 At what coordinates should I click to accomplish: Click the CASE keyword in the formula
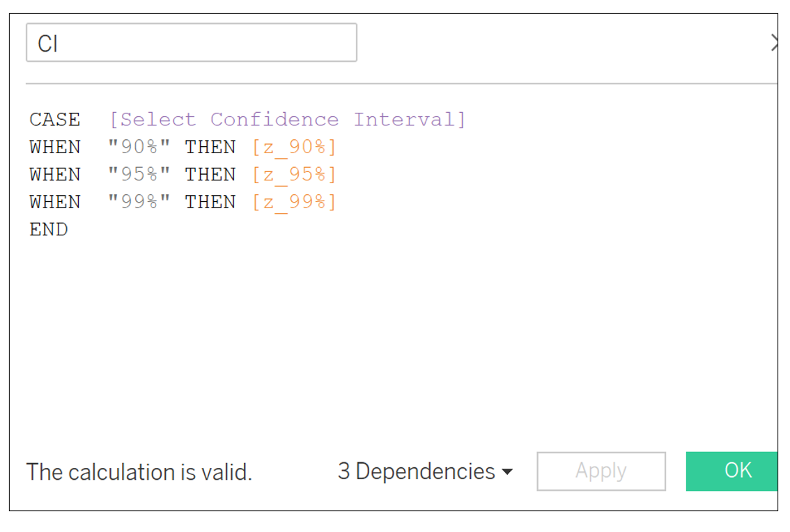[55, 120]
